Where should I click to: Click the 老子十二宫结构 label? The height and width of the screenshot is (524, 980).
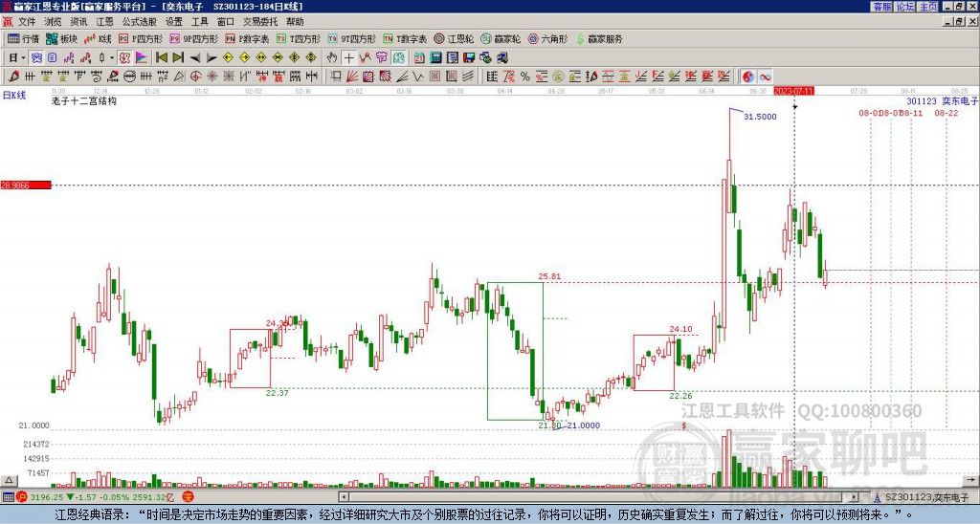[x=84, y=100]
